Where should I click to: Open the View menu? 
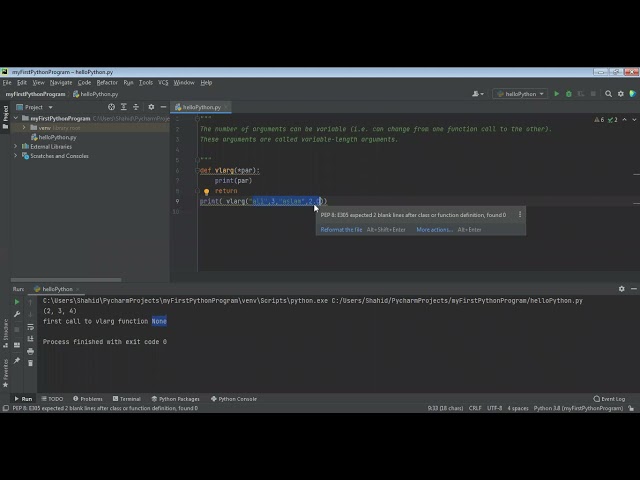pyautogui.click(x=38, y=82)
